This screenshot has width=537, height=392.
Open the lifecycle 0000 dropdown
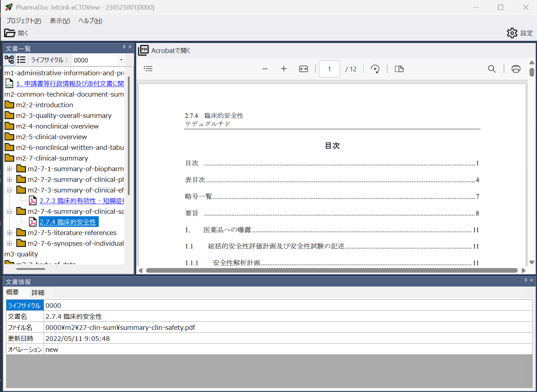pos(121,60)
